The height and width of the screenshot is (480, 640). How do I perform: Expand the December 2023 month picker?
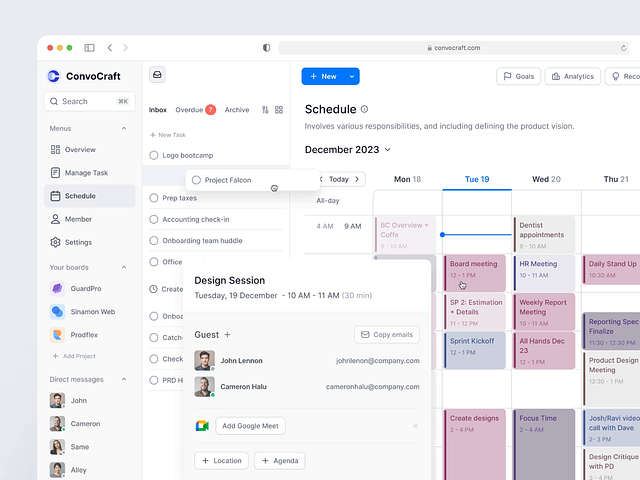(x=388, y=150)
